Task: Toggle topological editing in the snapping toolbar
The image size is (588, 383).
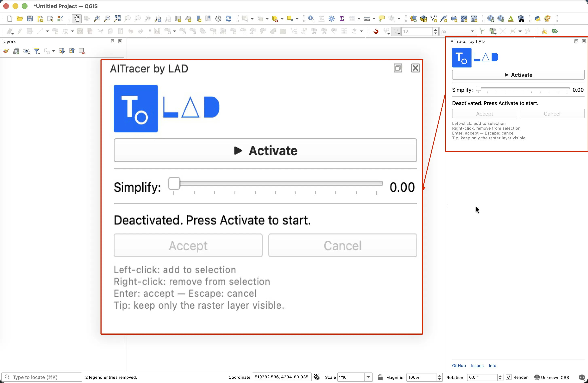Action: click(x=482, y=31)
